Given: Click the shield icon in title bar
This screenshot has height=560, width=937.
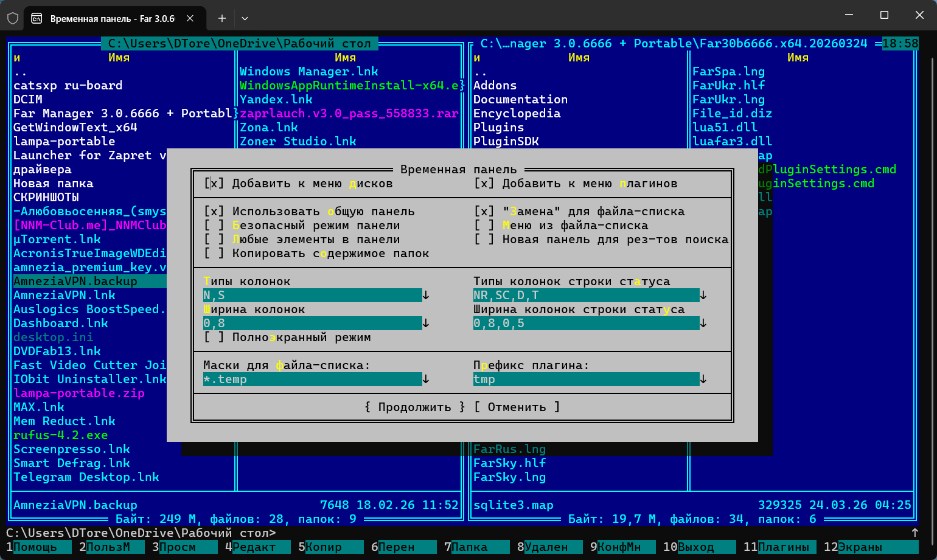Looking at the screenshot, I should (x=13, y=18).
